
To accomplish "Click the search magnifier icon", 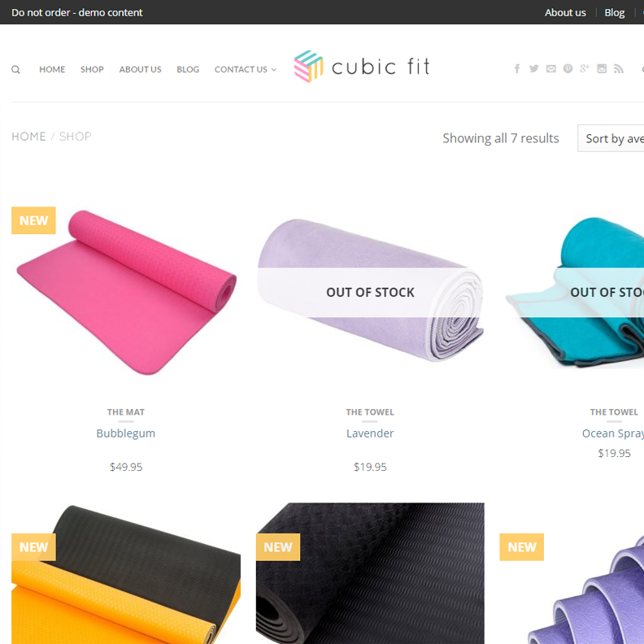I will pos(15,69).
